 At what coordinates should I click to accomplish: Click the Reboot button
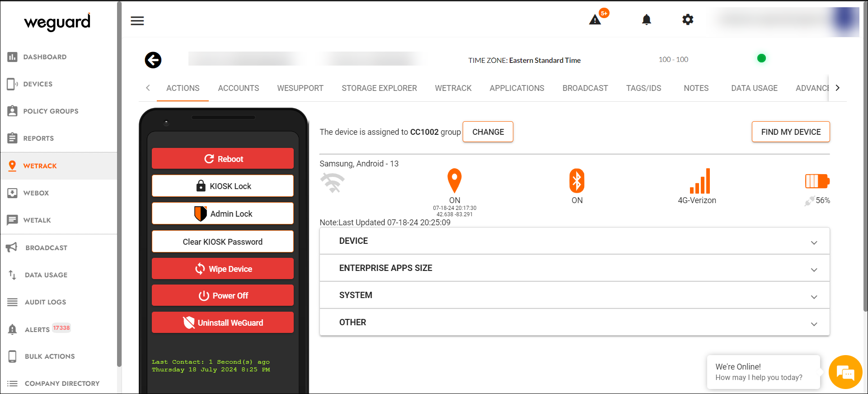(223, 159)
